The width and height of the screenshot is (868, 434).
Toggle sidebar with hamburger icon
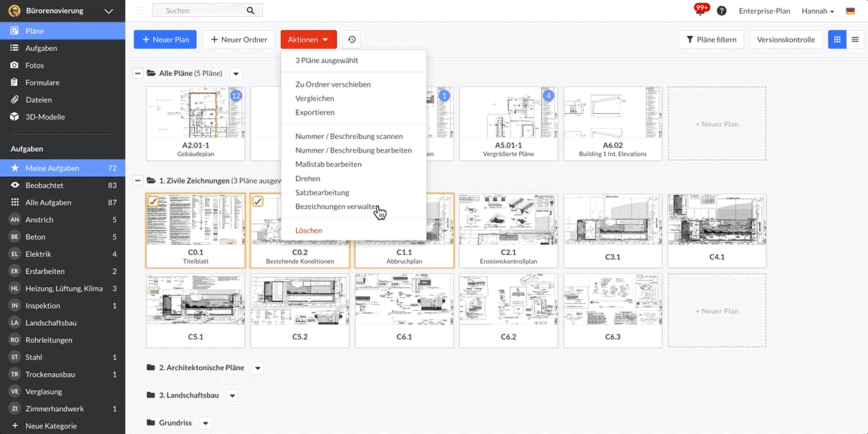tap(138, 11)
